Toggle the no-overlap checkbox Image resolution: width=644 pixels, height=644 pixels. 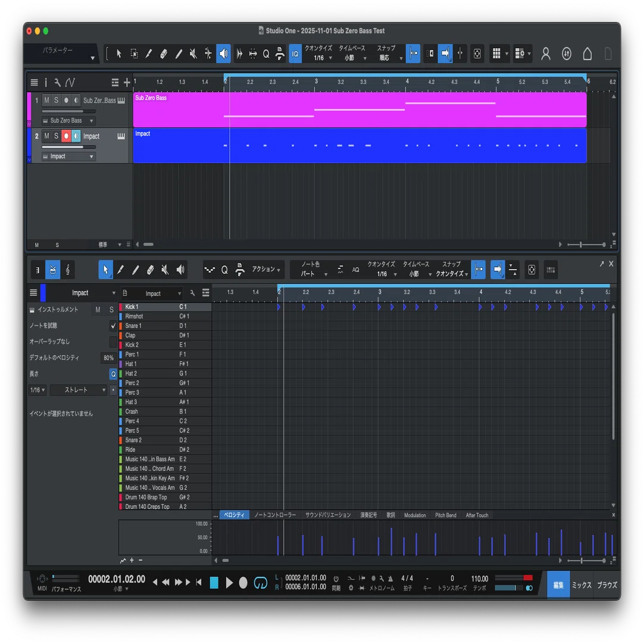tap(113, 342)
